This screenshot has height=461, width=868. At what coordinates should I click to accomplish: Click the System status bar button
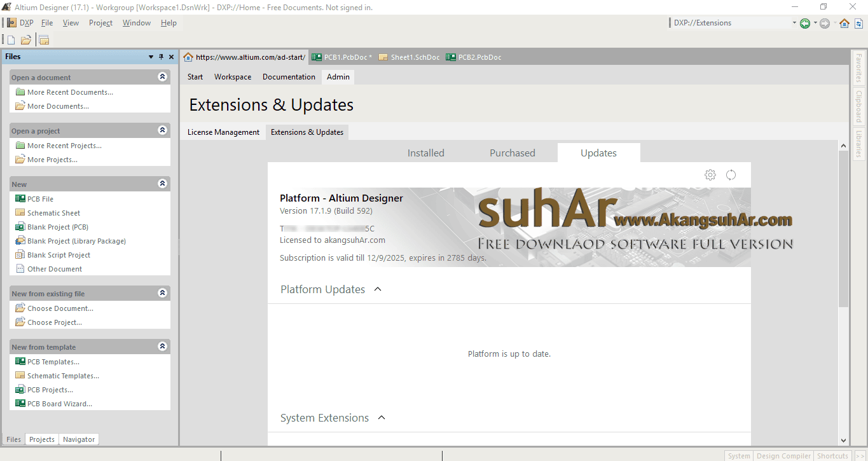739,456
